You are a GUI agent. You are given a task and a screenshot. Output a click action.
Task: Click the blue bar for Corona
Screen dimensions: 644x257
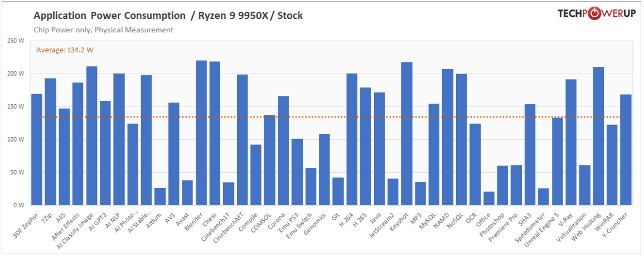pos(283,151)
